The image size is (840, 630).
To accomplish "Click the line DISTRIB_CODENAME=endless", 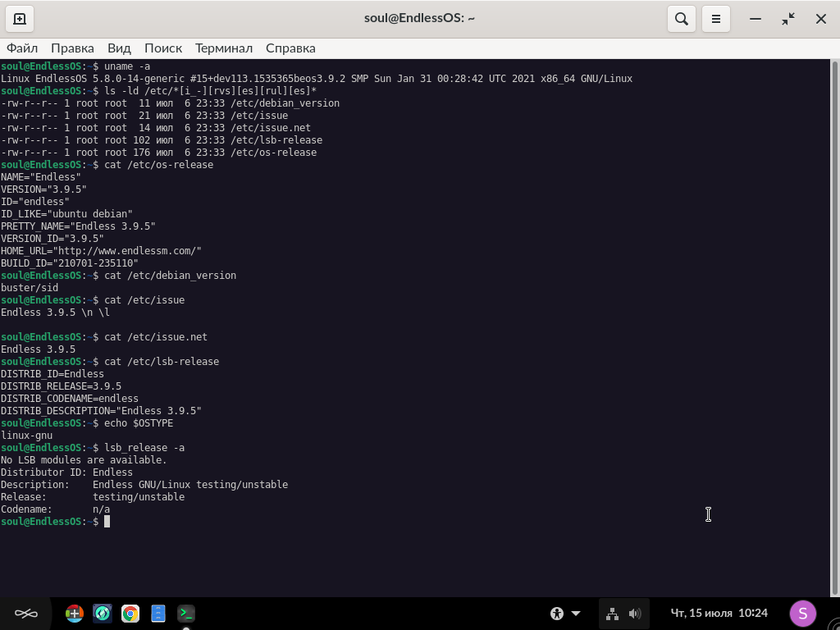I will [70, 399].
